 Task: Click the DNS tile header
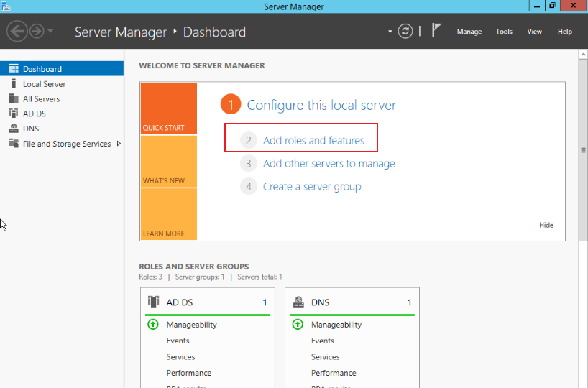point(352,302)
